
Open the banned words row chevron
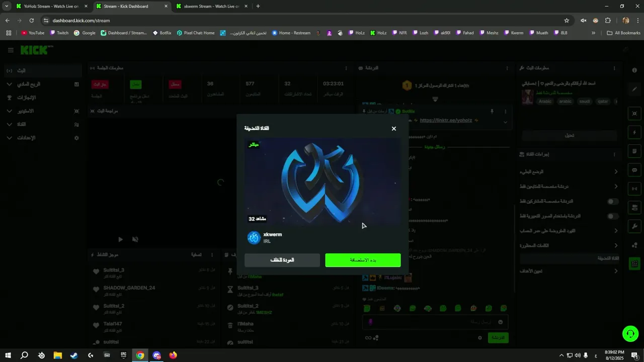[616, 245]
